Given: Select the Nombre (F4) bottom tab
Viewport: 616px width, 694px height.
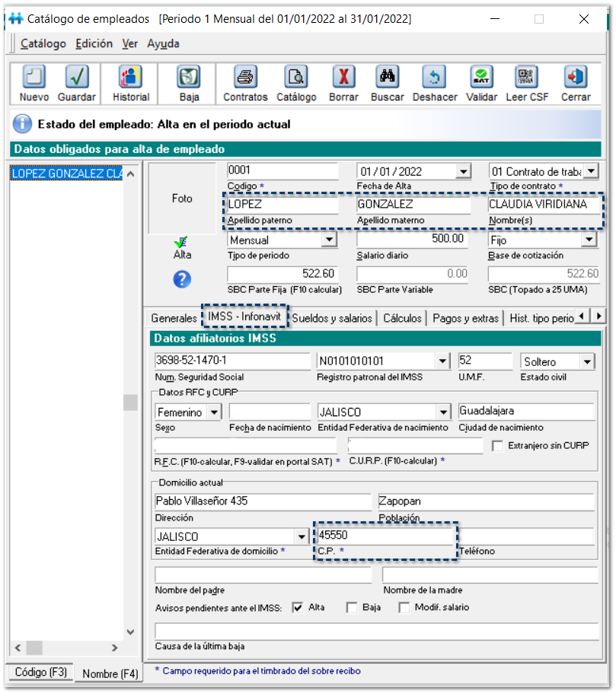Looking at the screenshot, I should (x=110, y=673).
